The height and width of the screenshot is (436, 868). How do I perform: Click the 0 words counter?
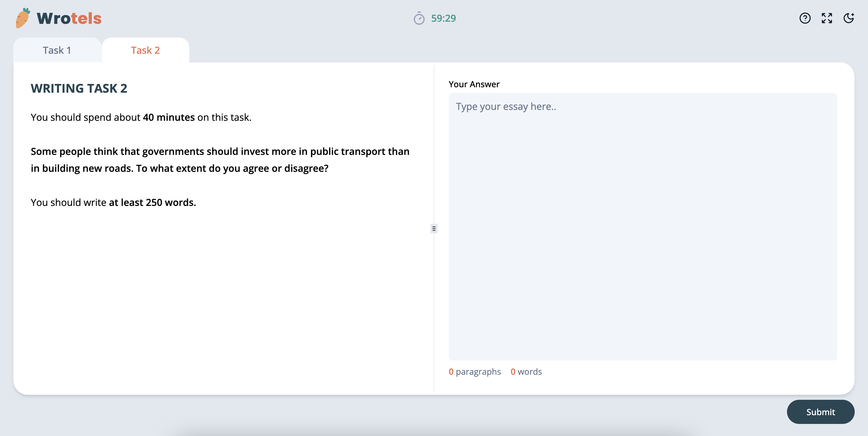coord(526,371)
